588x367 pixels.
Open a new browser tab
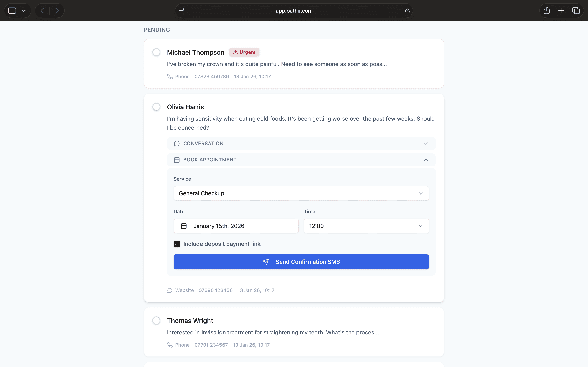[x=561, y=11]
